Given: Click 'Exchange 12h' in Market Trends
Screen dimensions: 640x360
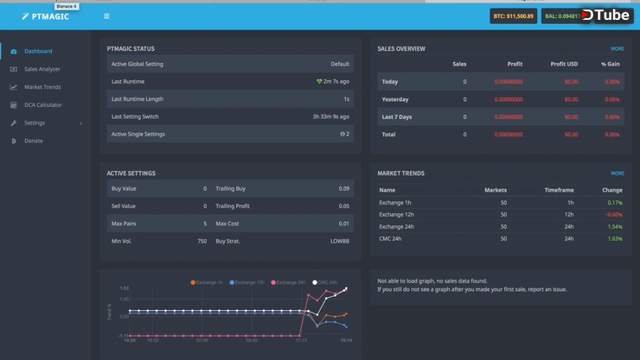Looking at the screenshot, I should point(396,215).
